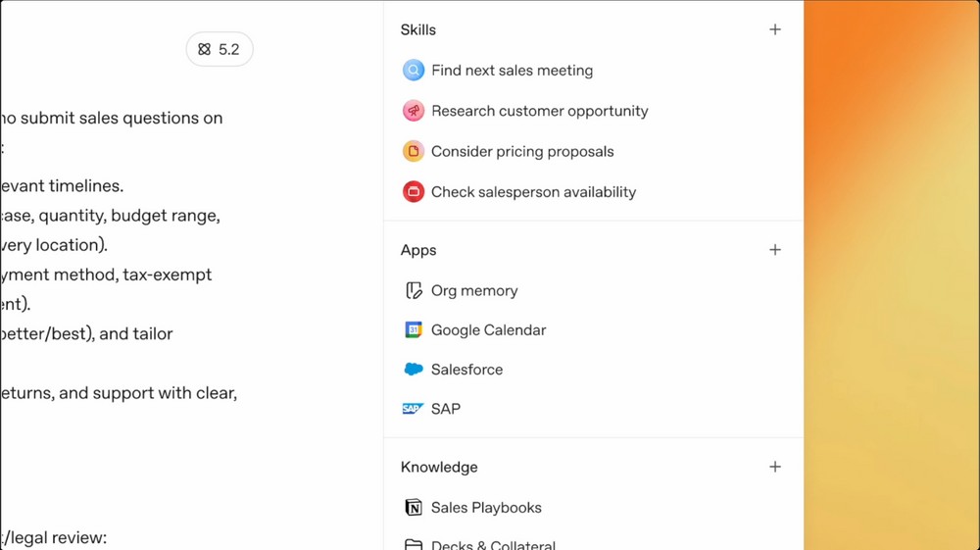980x550 pixels.
Task: Add a knowledge source with the plus button
Action: pyautogui.click(x=775, y=467)
